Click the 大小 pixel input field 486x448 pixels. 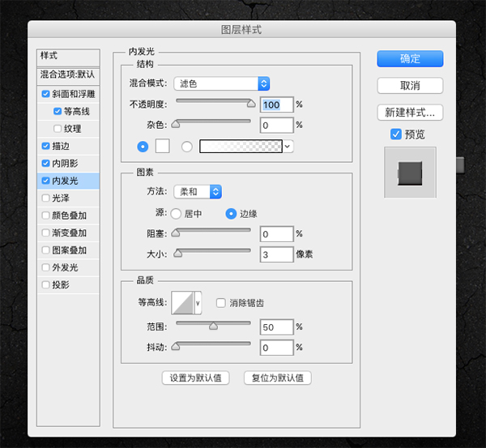(x=276, y=254)
